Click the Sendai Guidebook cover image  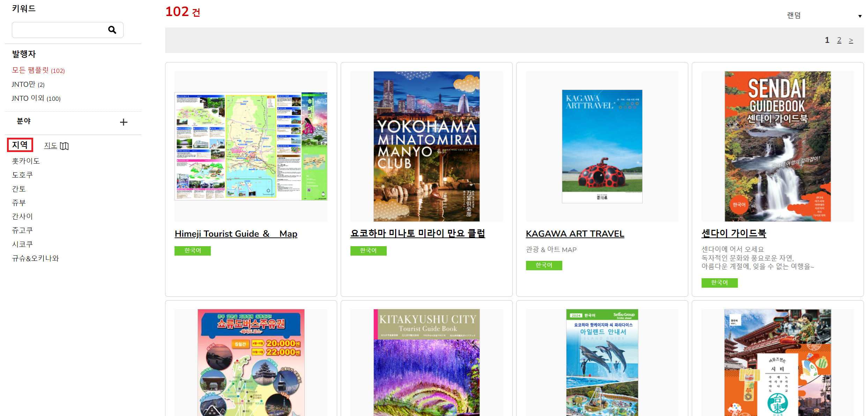tap(777, 146)
